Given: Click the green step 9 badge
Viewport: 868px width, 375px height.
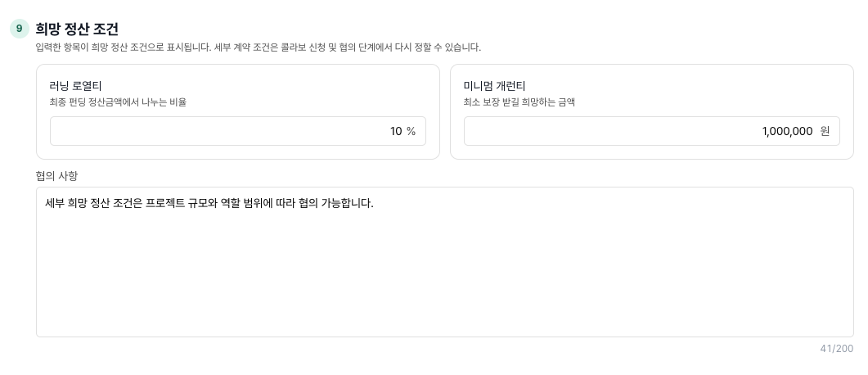Looking at the screenshot, I should point(20,29).
